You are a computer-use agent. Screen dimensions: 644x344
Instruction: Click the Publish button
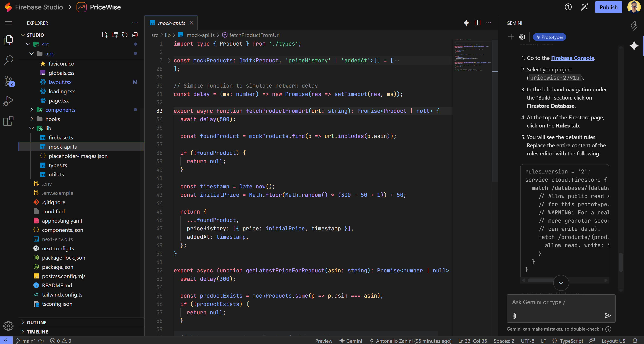coord(608,7)
